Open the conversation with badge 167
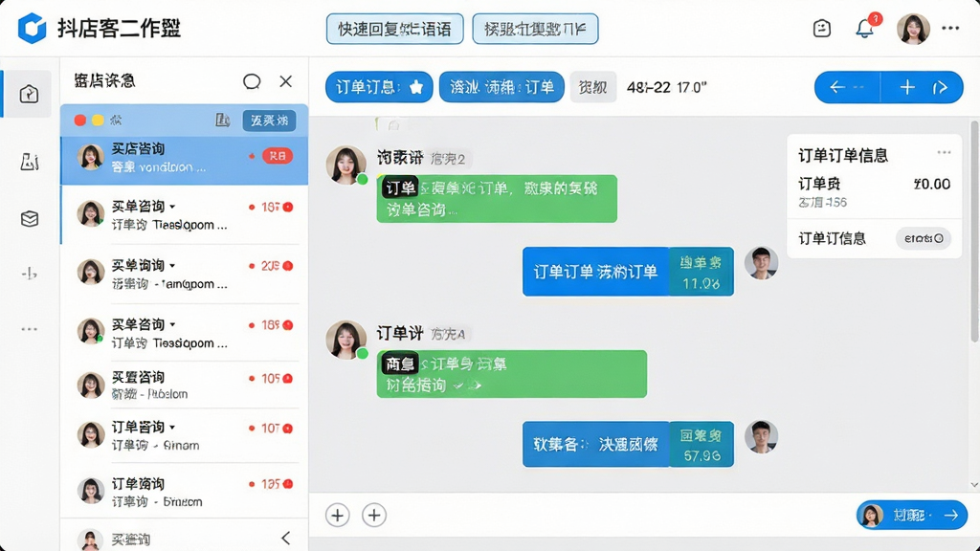The image size is (980, 551). tap(185, 215)
